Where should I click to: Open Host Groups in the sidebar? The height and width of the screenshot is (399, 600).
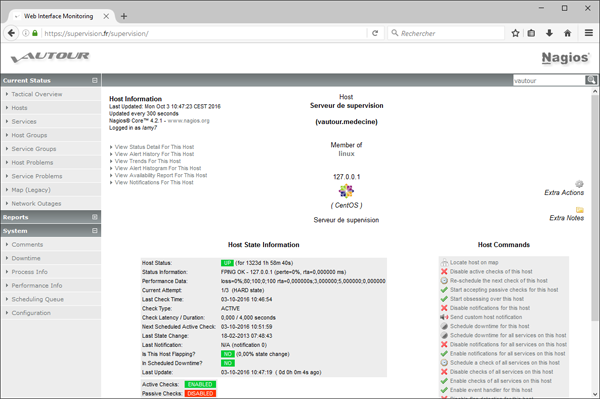(x=29, y=135)
